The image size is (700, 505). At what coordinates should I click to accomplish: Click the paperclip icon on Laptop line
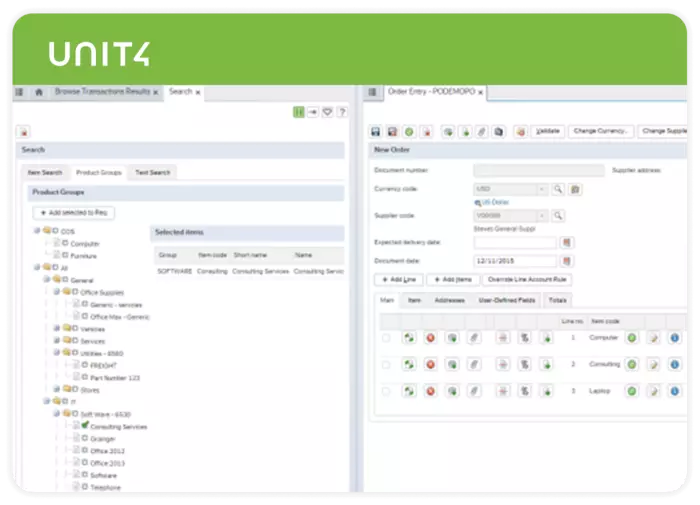[474, 392]
